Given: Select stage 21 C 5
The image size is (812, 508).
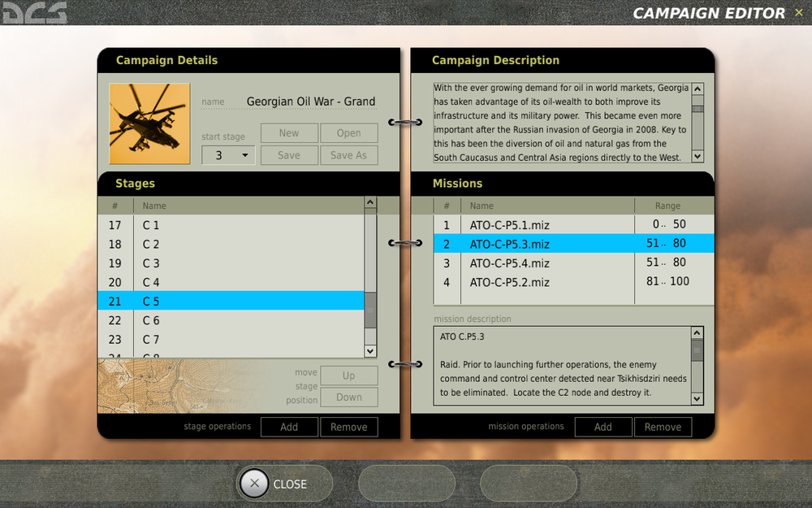Looking at the screenshot, I should click(x=231, y=301).
